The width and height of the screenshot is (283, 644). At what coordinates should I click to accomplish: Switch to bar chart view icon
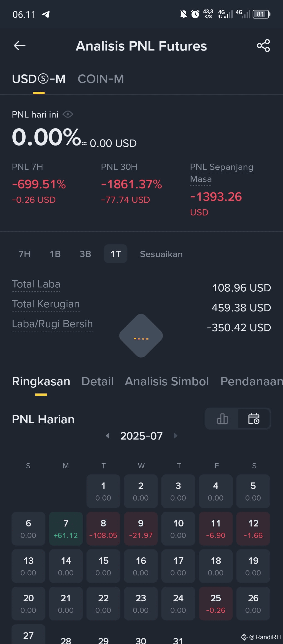[222, 419]
